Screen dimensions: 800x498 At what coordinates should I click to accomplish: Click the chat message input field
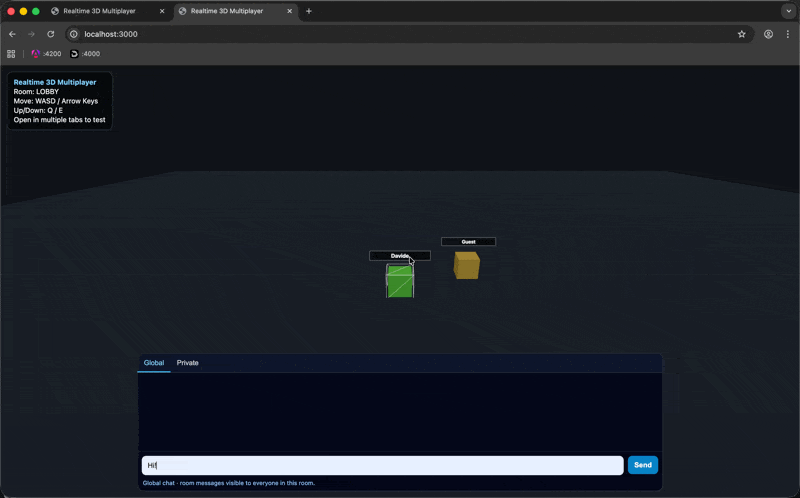(x=382, y=465)
